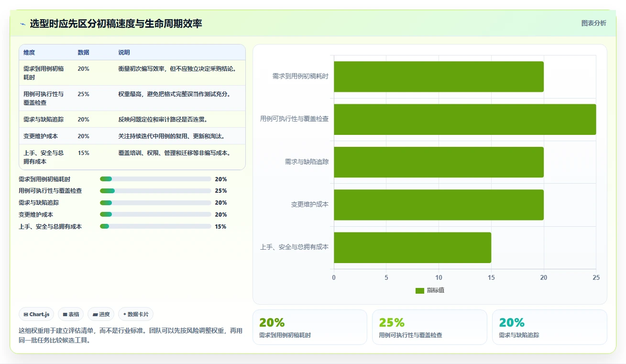Select the 进度 tag chip
This screenshot has height=364, width=626.
tap(101, 314)
